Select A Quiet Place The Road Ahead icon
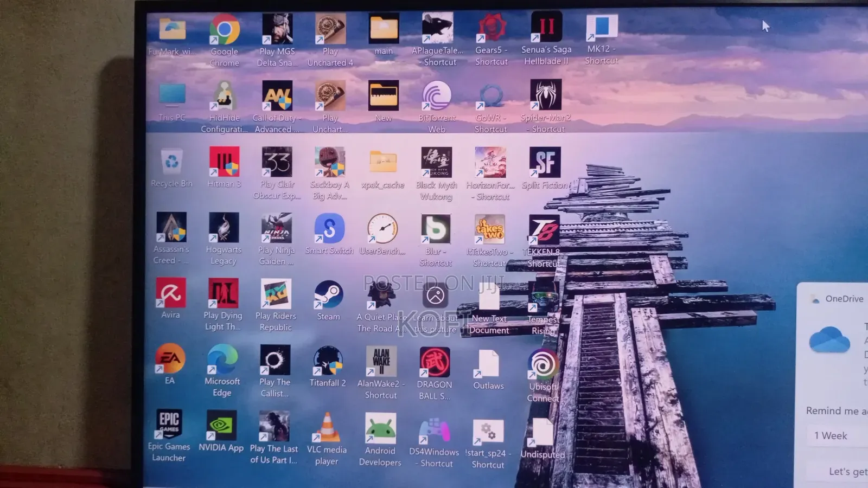This screenshot has height=488, width=868. click(x=382, y=296)
